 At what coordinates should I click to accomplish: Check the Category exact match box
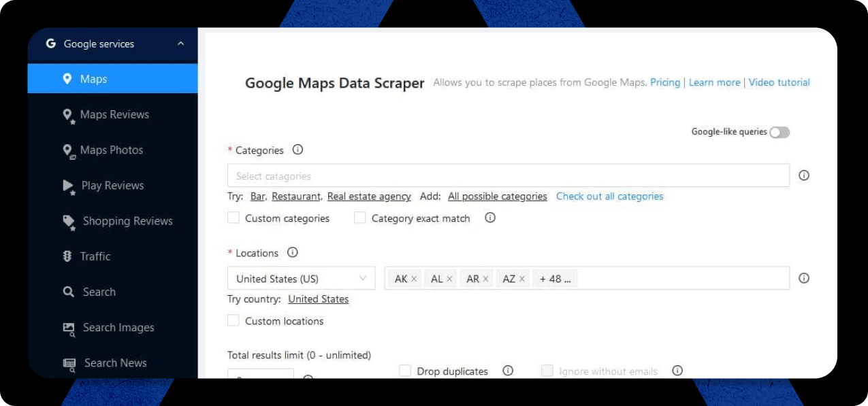[360, 218]
